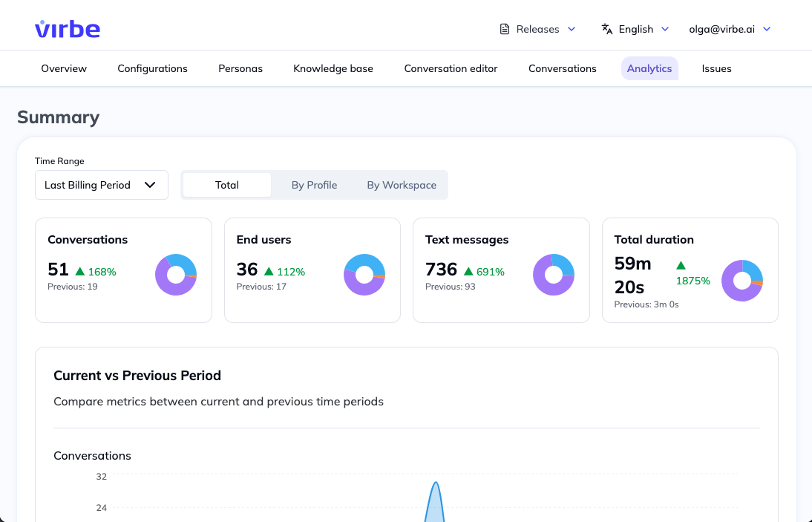The width and height of the screenshot is (812, 522).
Task: Go to the Overview tab
Action: click(x=64, y=68)
